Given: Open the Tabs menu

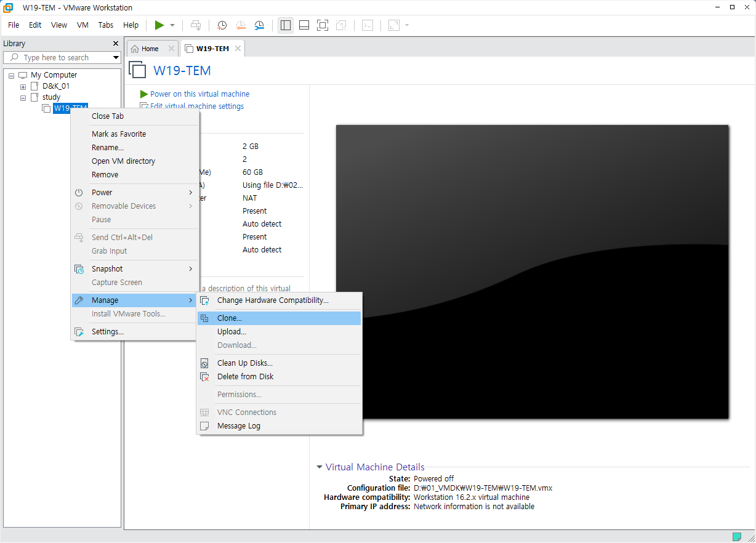Looking at the screenshot, I should click(106, 25).
